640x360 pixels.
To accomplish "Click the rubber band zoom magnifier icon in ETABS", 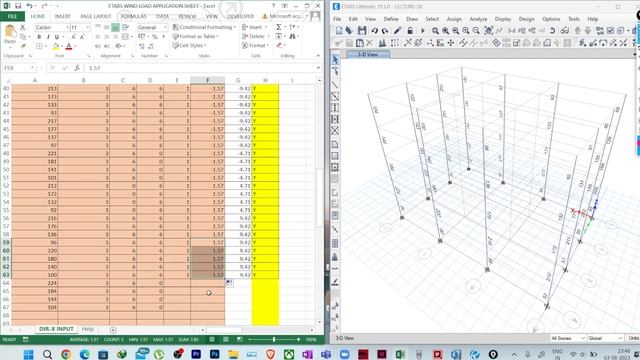I will coord(435,31).
